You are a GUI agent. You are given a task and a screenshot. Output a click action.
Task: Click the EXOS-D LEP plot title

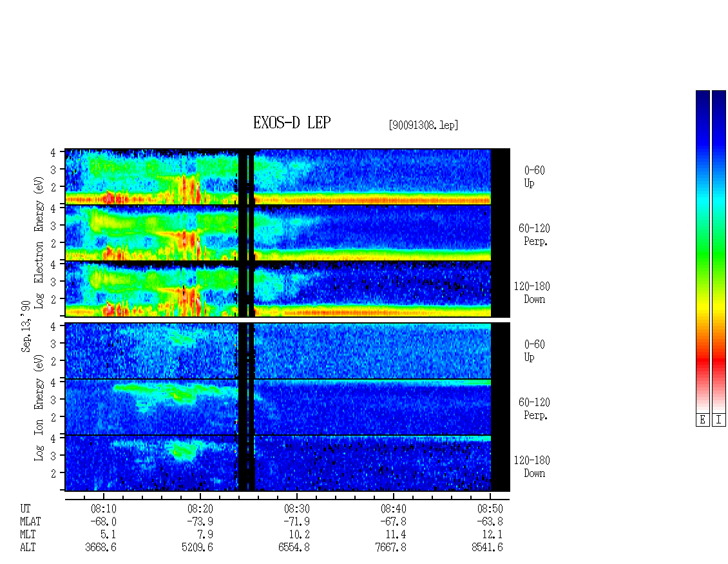(x=292, y=122)
